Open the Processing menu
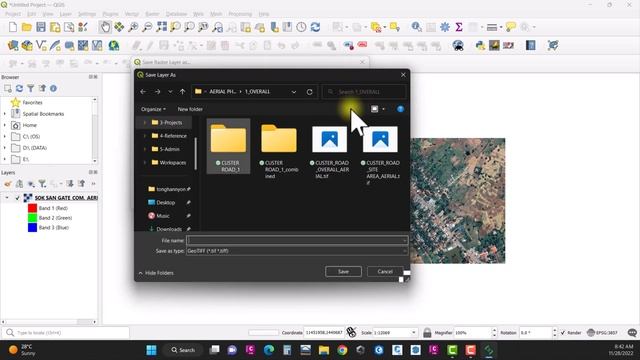640x360 pixels. point(240,14)
